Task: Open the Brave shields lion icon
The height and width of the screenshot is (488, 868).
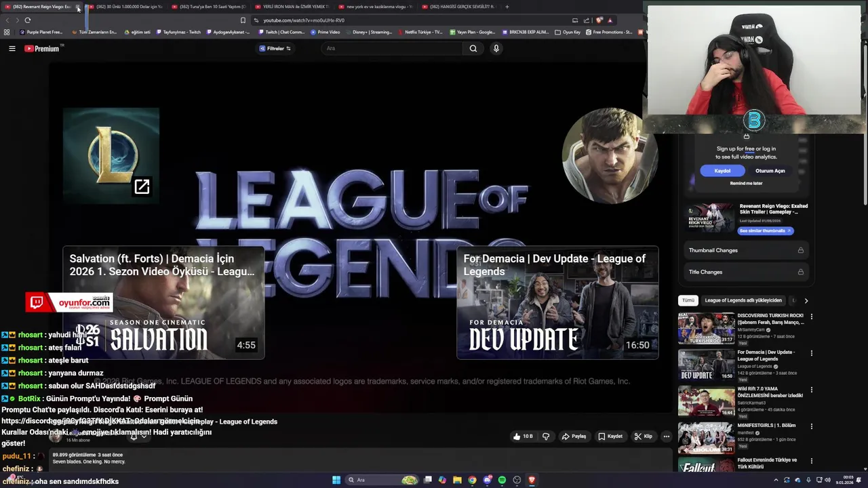Action: [x=599, y=20]
